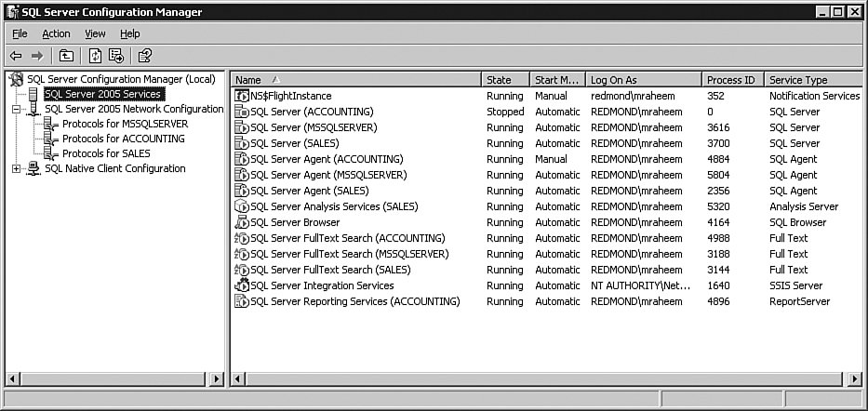Click the Forward arrow toolbar icon
This screenshot has height=411, width=868.
click(x=37, y=56)
